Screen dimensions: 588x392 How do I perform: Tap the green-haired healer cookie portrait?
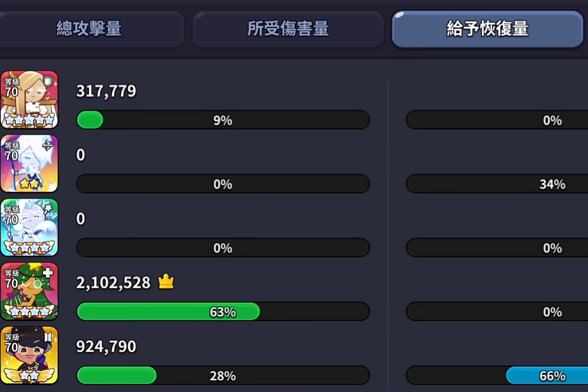point(29,291)
